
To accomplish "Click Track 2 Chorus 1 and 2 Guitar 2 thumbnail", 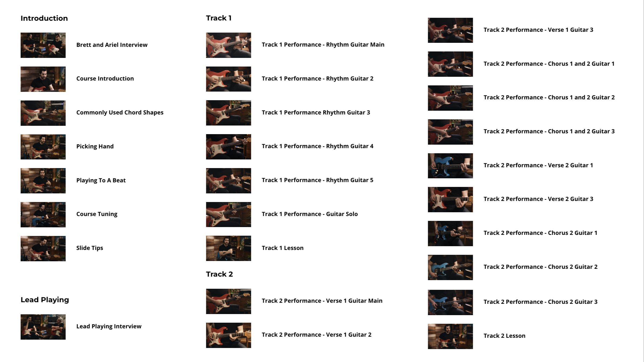I will point(450,98).
